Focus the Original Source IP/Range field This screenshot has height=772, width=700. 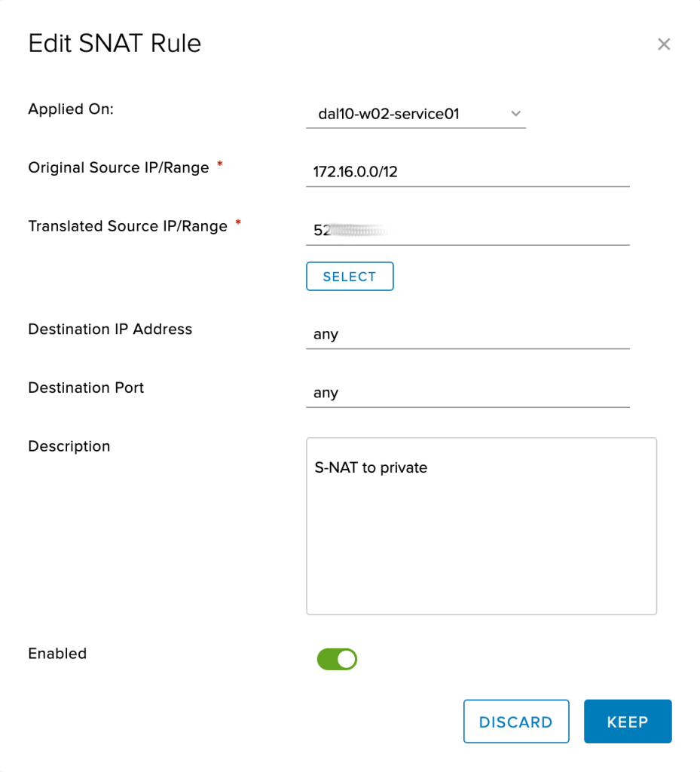click(x=467, y=172)
